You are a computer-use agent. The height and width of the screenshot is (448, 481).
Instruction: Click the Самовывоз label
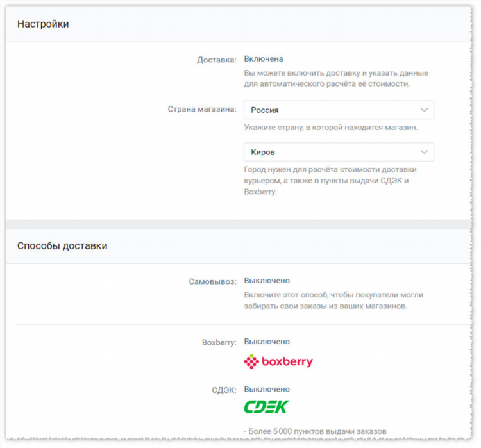(212, 281)
